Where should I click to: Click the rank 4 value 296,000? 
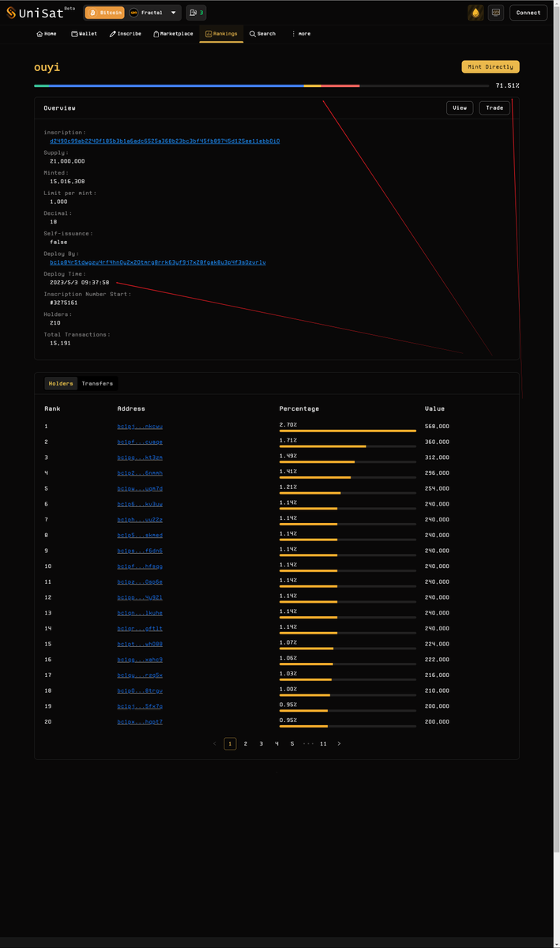[437, 472]
